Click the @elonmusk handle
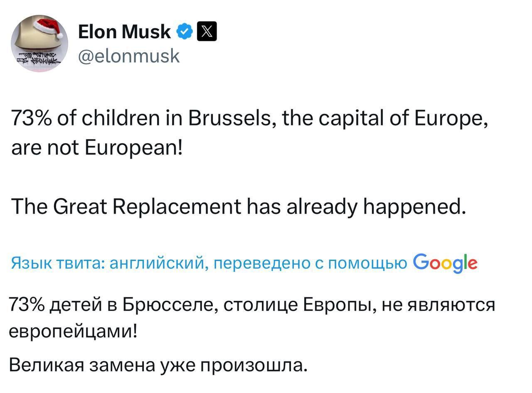Image resolution: width=532 pixels, height=393 pixels. click(x=129, y=55)
